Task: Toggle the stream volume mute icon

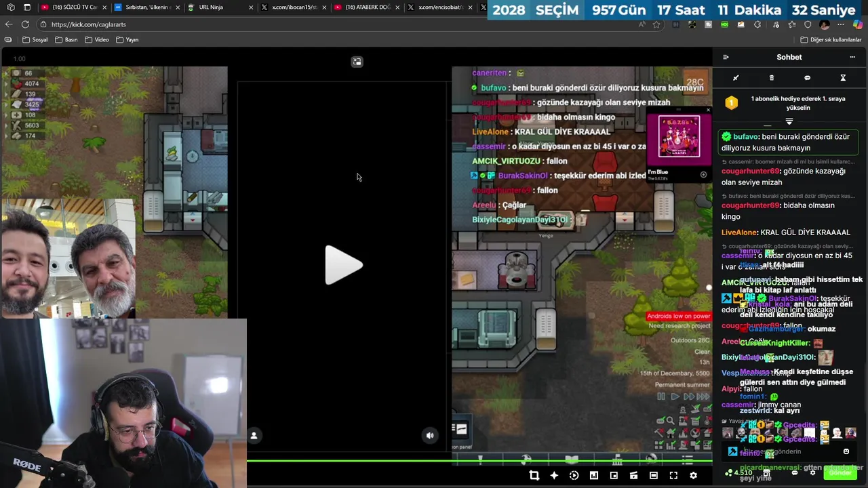Action: [430, 436]
